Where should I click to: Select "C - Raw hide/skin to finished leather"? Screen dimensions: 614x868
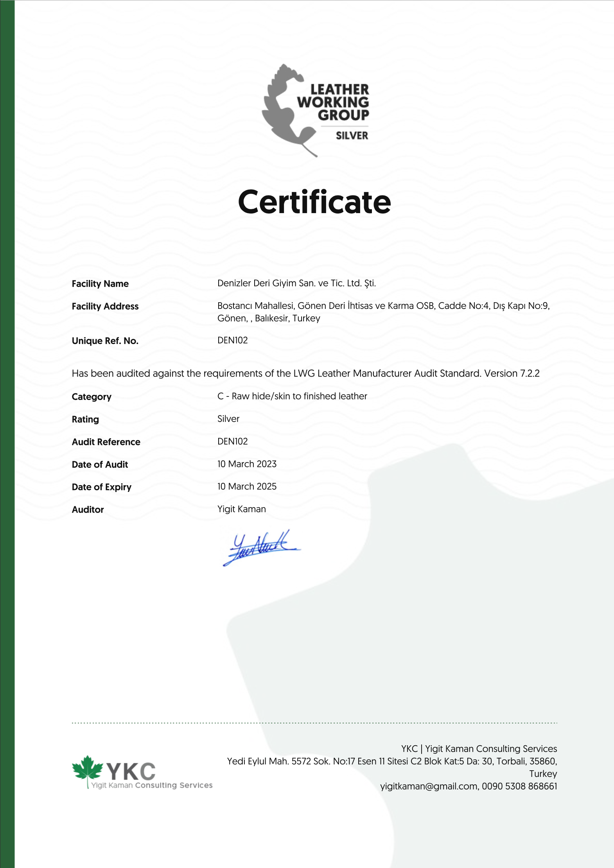point(292,396)
